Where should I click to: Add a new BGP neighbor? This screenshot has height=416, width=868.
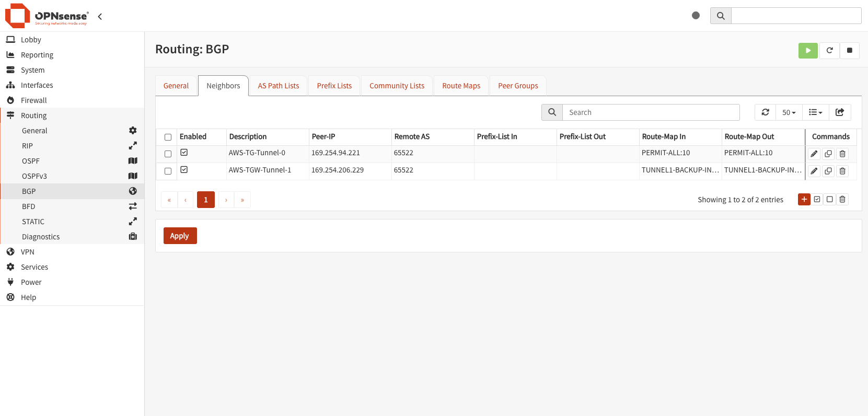point(804,199)
